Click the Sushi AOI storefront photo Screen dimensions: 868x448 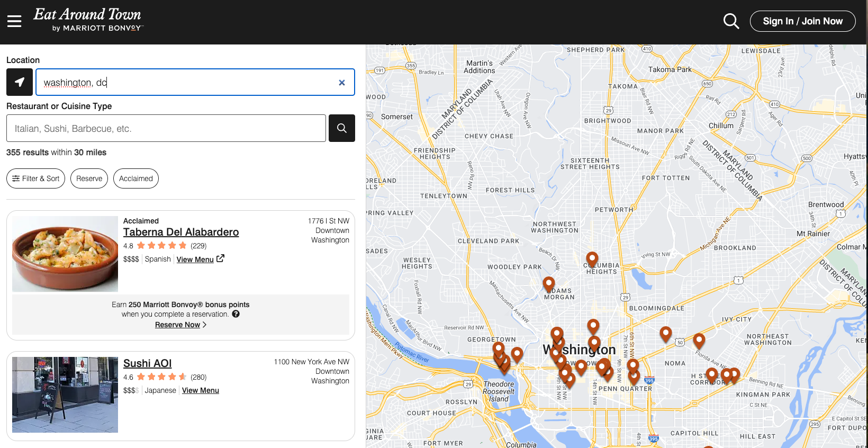click(x=65, y=395)
